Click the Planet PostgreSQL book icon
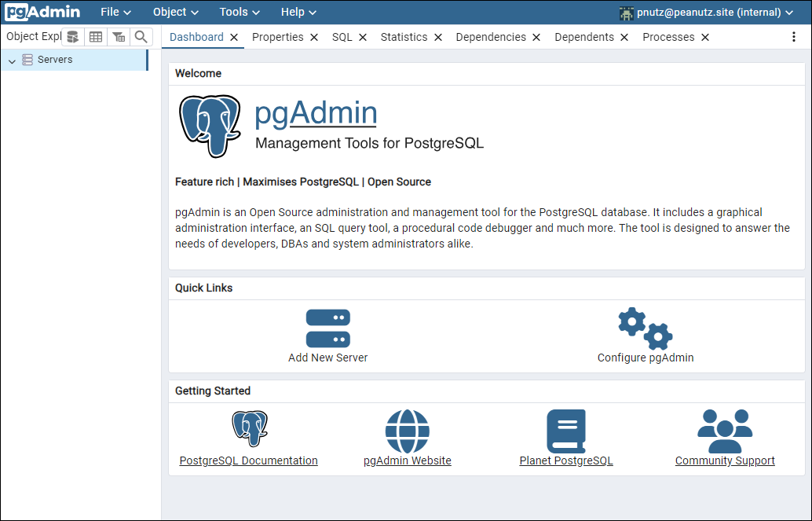Image resolution: width=812 pixels, height=521 pixels. tap(566, 431)
